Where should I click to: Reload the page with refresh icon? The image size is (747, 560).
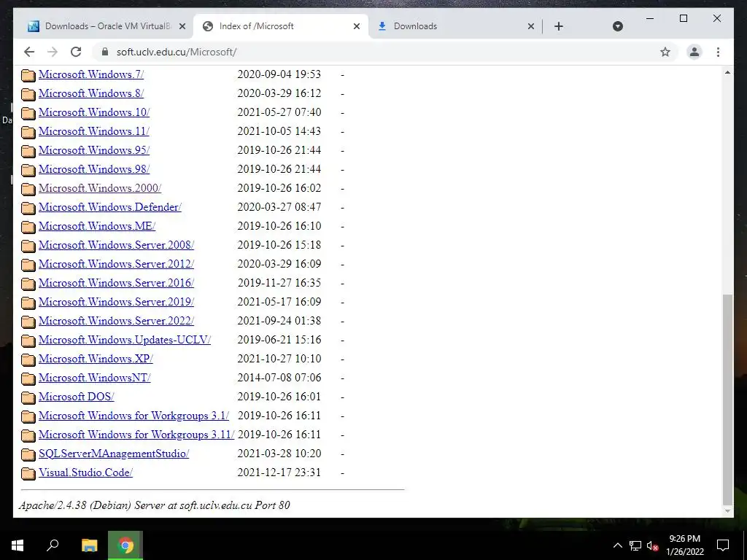(x=76, y=52)
